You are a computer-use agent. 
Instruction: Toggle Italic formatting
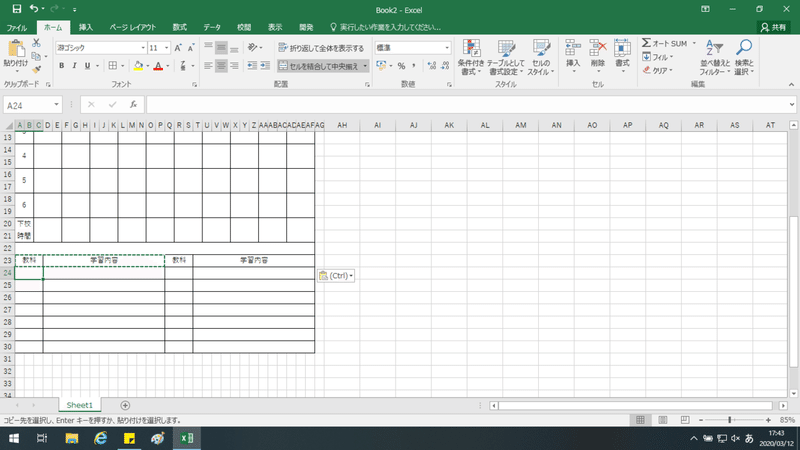(x=74, y=66)
